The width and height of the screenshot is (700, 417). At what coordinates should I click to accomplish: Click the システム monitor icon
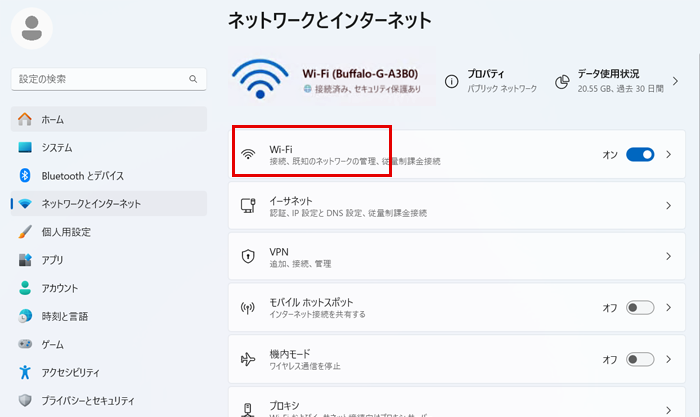(25, 147)
